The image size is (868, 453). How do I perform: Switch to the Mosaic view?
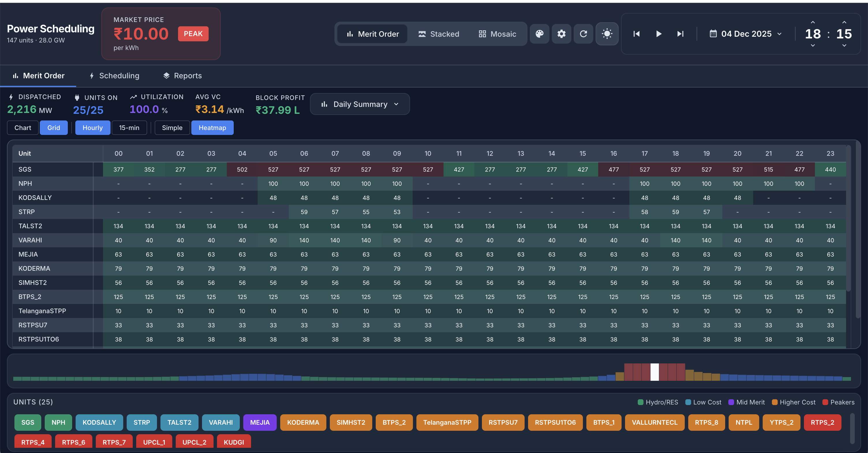(497, 34)
